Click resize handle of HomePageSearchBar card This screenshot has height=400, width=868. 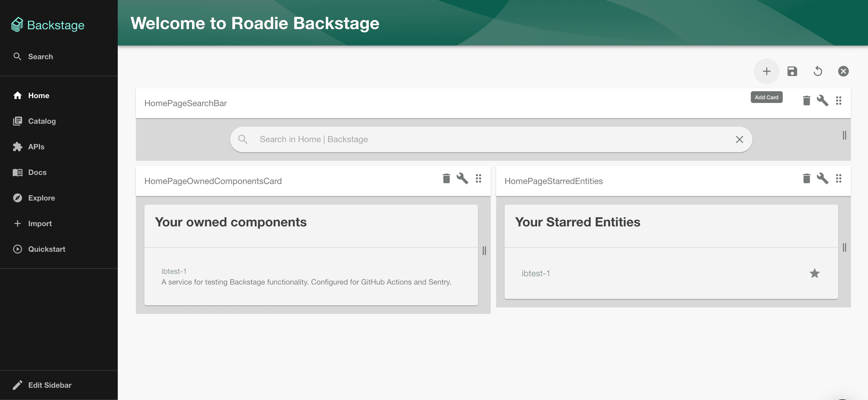pyautogui.click(x=844, y=135)
